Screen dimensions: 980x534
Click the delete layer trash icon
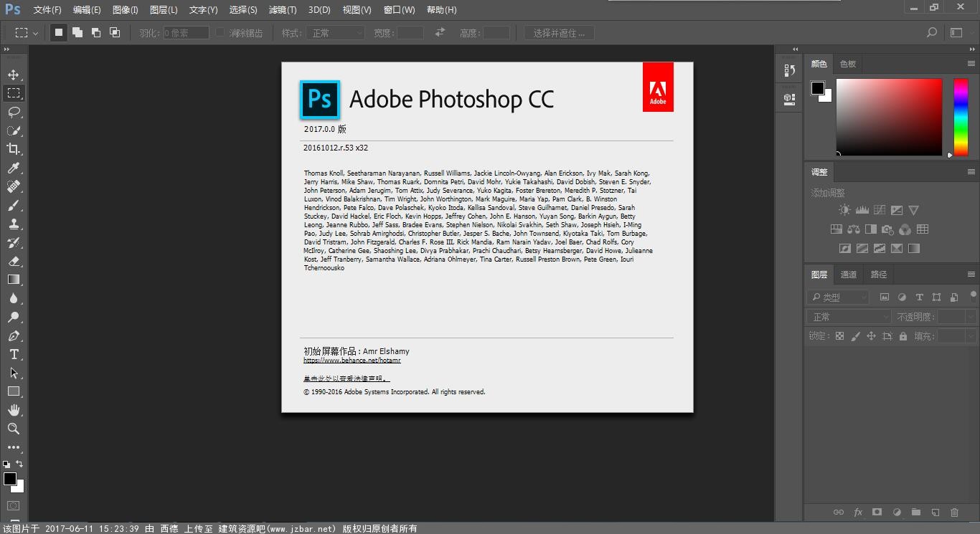tap(954, 512)
